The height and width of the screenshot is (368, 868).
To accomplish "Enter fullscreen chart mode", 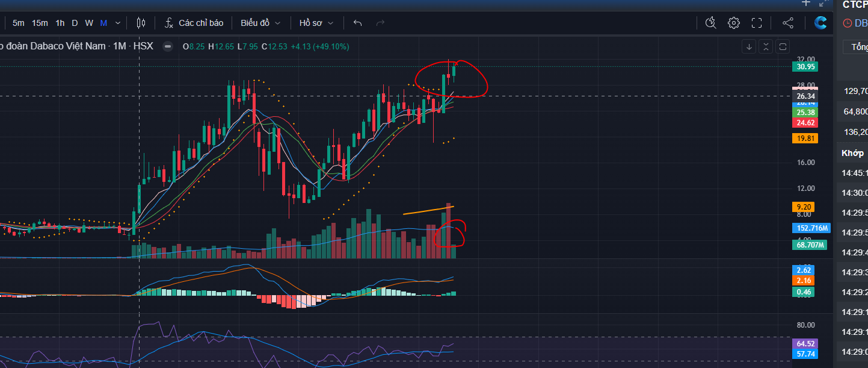I will pyautogui.click(x=757, y=23).
